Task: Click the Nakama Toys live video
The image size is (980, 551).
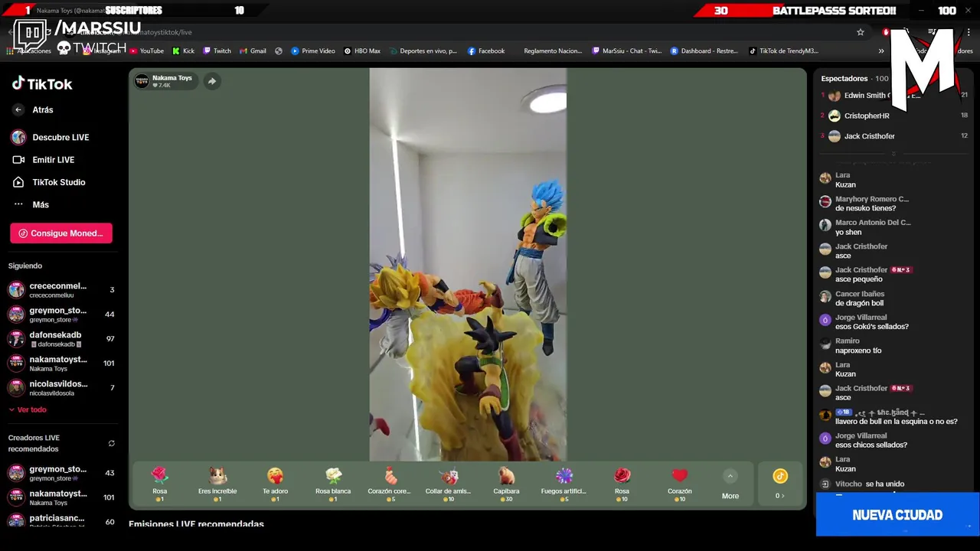Action: click(x=468, y=265)
